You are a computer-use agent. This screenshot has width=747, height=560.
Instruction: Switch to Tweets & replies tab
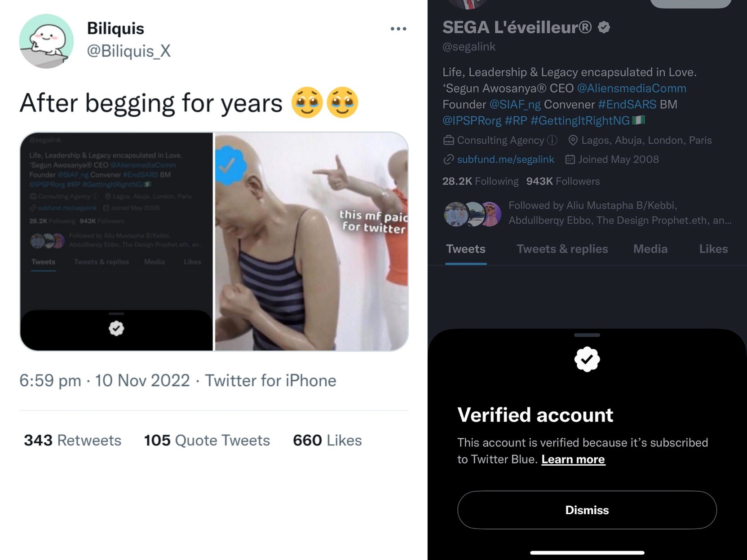[562, 249]
